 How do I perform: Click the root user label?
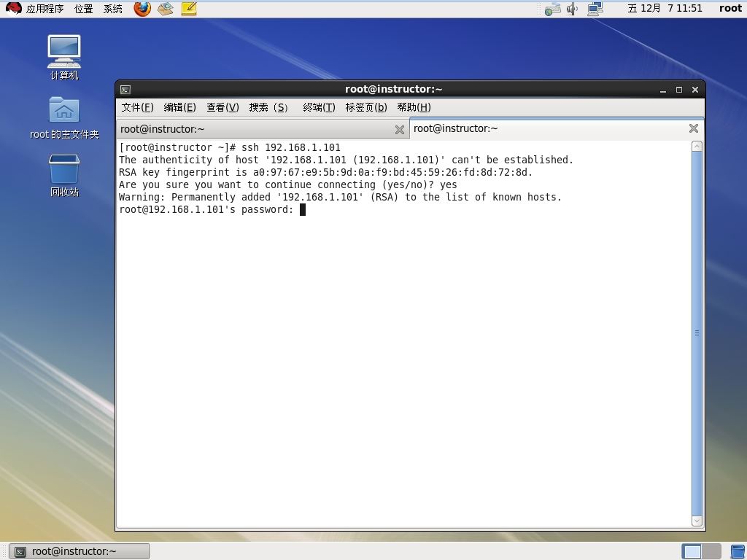click(x=730, y=8)
